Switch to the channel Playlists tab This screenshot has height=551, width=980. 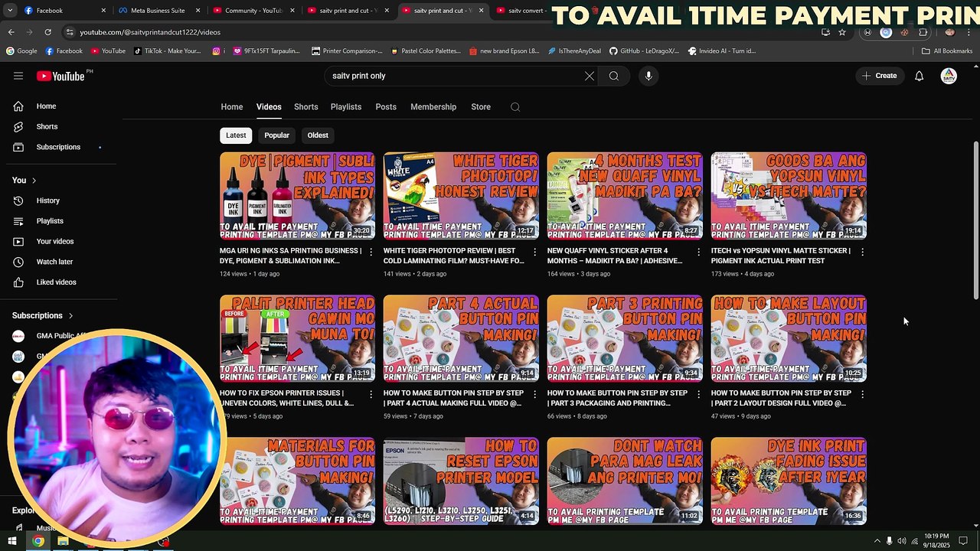click(x=346, y=107)
